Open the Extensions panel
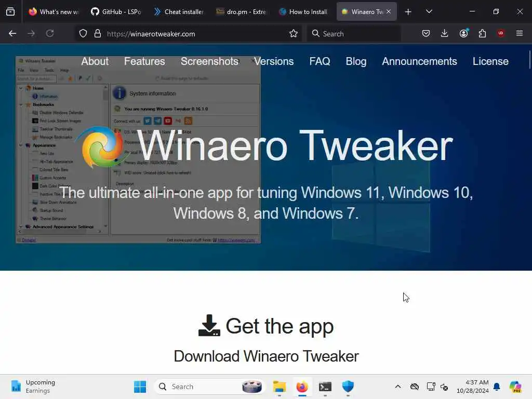The image size is (532, 399). pyautogui.click(x=482, y=33)
